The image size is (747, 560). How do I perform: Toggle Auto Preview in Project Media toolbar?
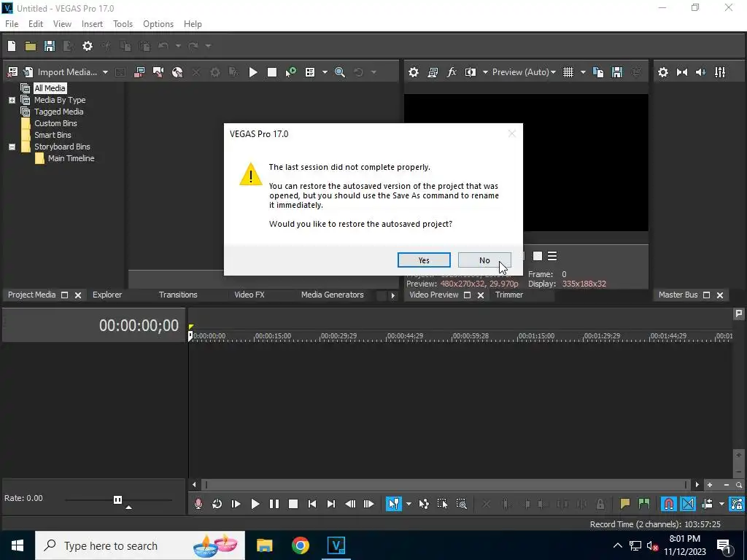(290, 72)
